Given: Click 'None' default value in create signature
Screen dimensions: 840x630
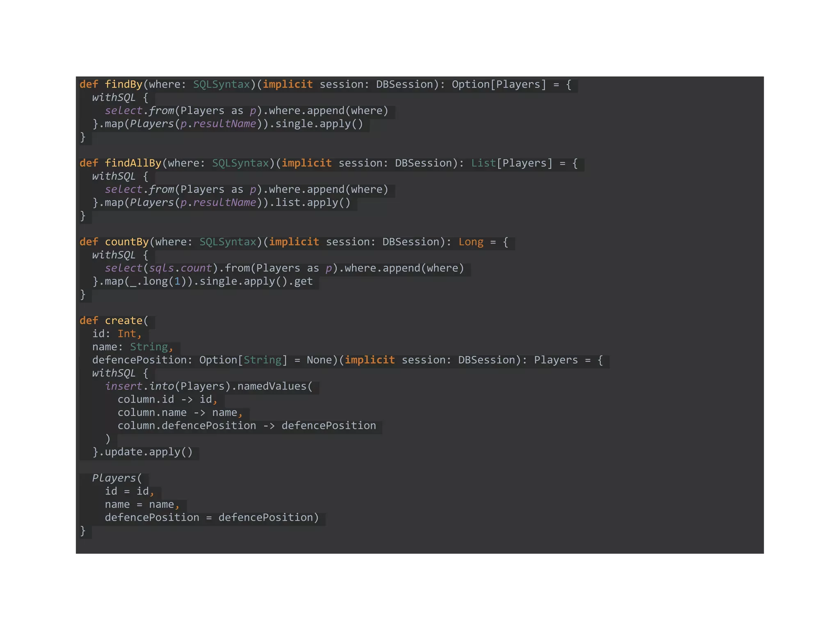Looking at the screenshot, I should pos(319,360).
